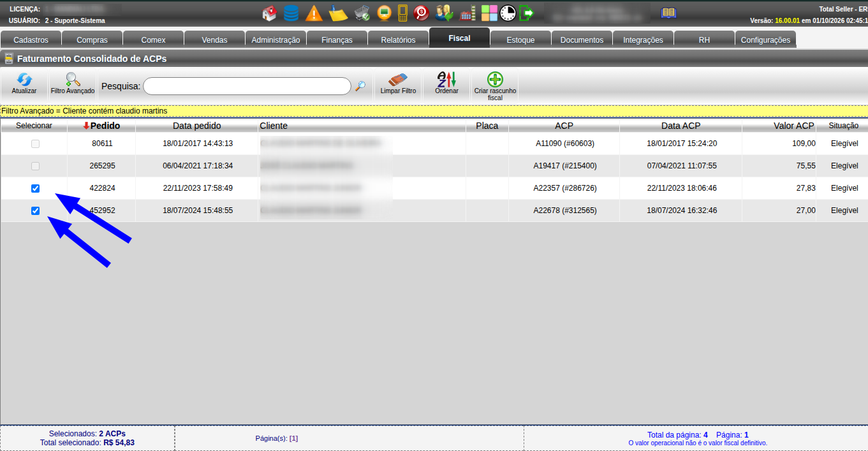The image size is (868, 451).
Task: Click Criar rascunho fiscal button
Action: [495, 86]
